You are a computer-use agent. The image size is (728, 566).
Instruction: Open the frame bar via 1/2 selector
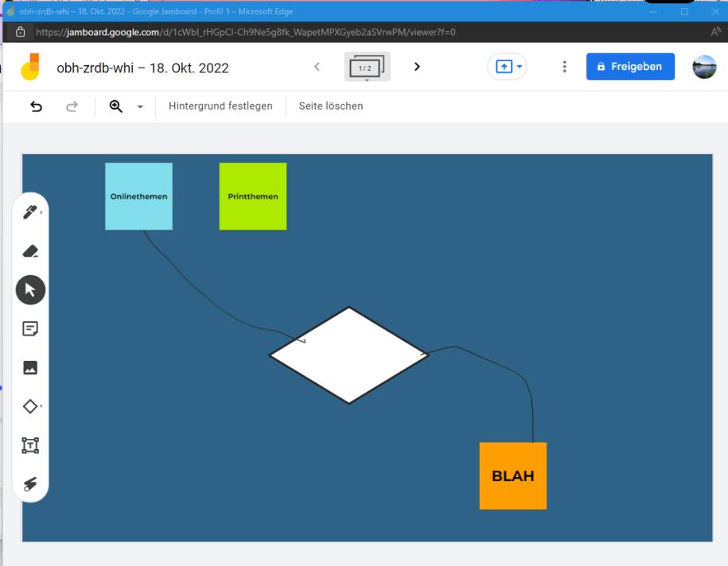pos(367,67)
